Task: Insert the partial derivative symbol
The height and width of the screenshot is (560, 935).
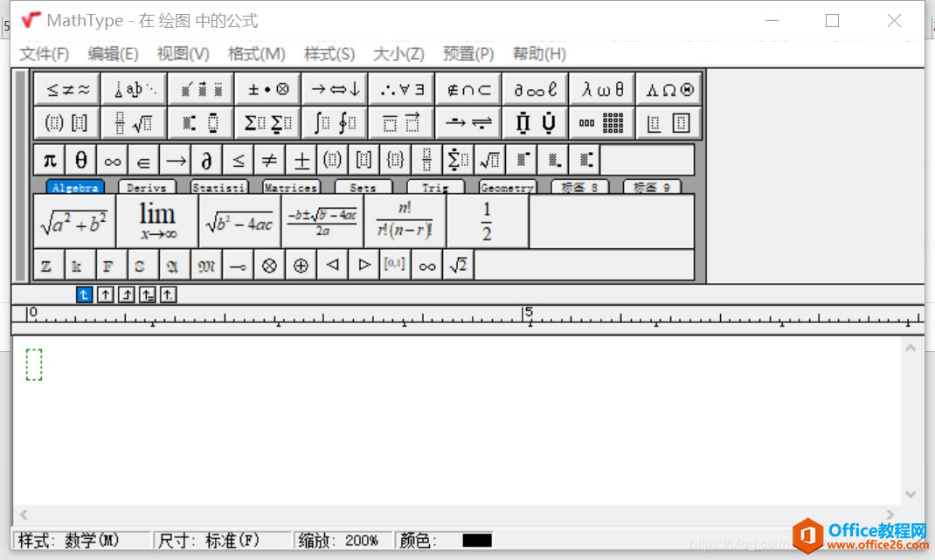Action: [x=206, y=161]
